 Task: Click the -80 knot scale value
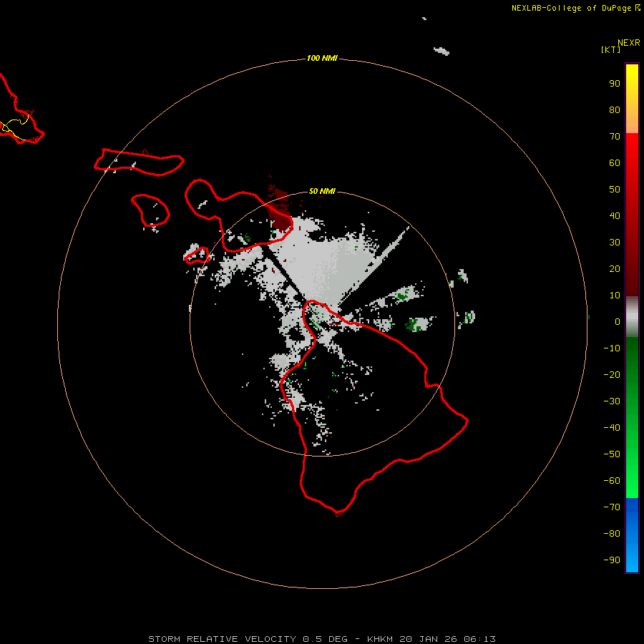[612, 534]
